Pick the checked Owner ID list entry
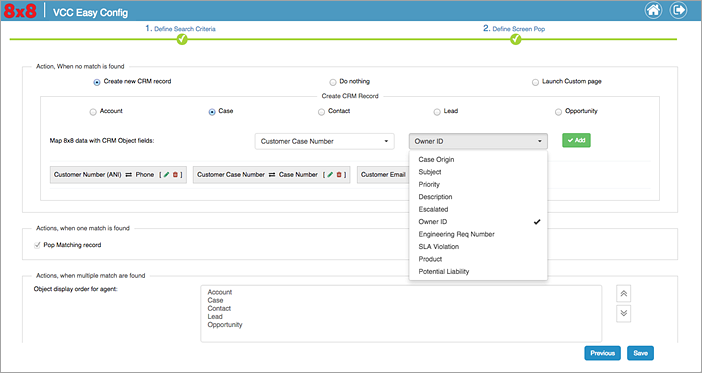This screenshot has height=373, width=702. (478, 222)
